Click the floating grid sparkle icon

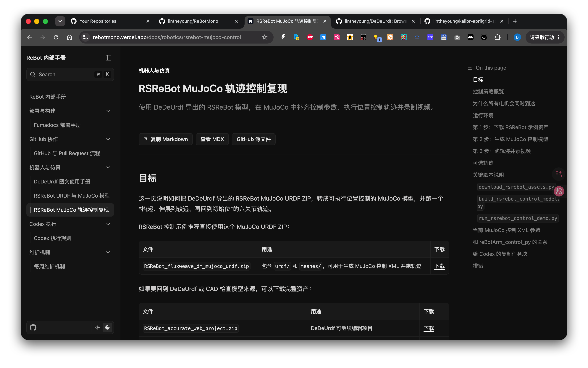pyautogui.click(x=558, y=174)
